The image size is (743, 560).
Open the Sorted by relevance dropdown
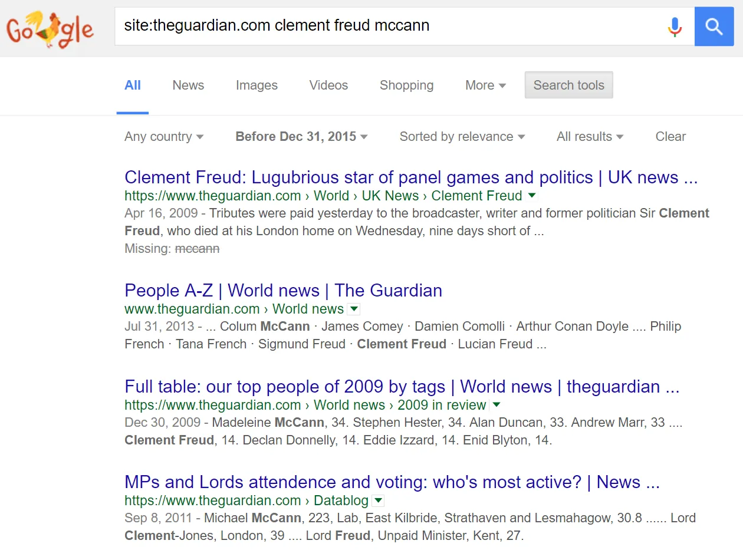pos(462,136)
